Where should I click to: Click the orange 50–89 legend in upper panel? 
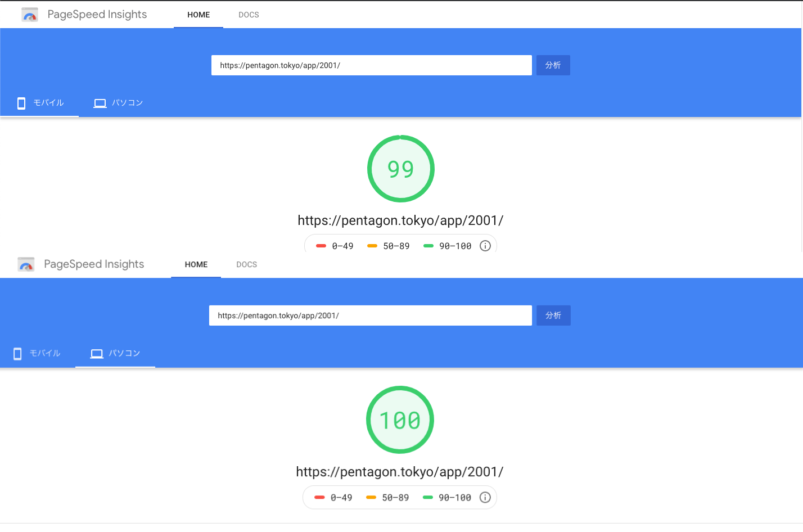(388, 246)
